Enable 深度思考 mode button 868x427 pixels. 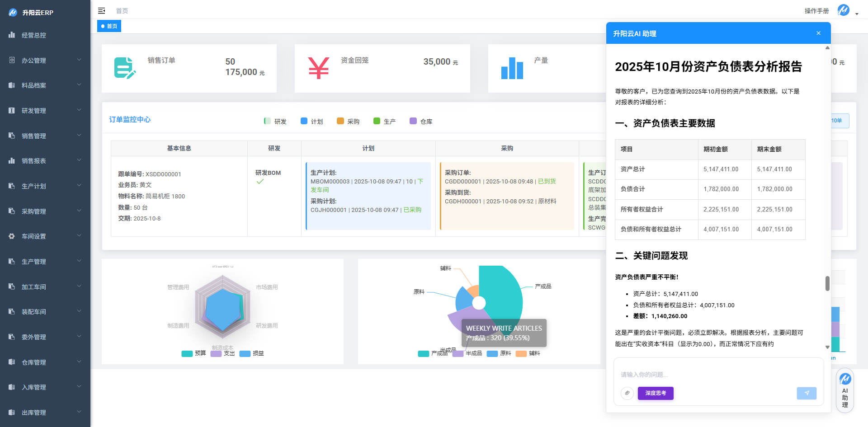(x=656, y=393)
